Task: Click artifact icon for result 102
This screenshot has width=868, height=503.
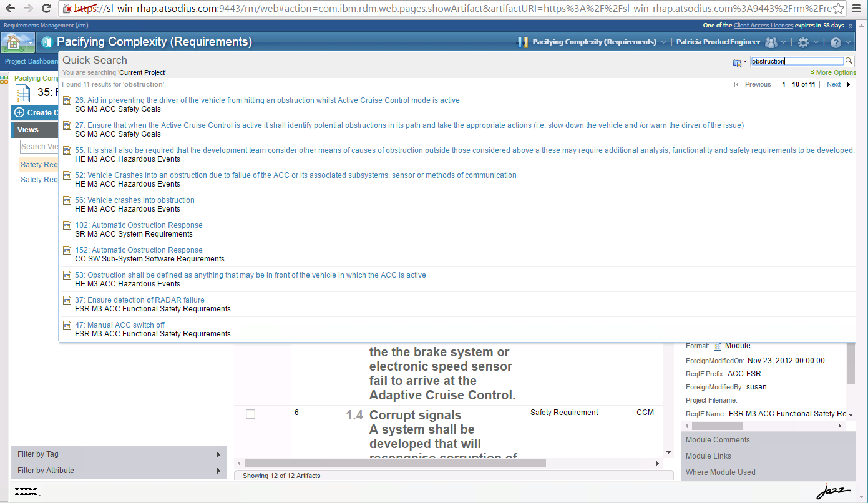Action: pos(67,226)
